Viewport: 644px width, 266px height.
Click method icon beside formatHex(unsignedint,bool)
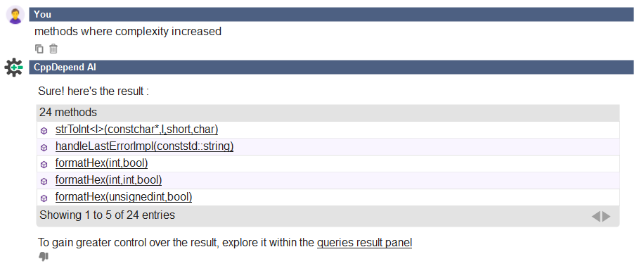[44, 198]
